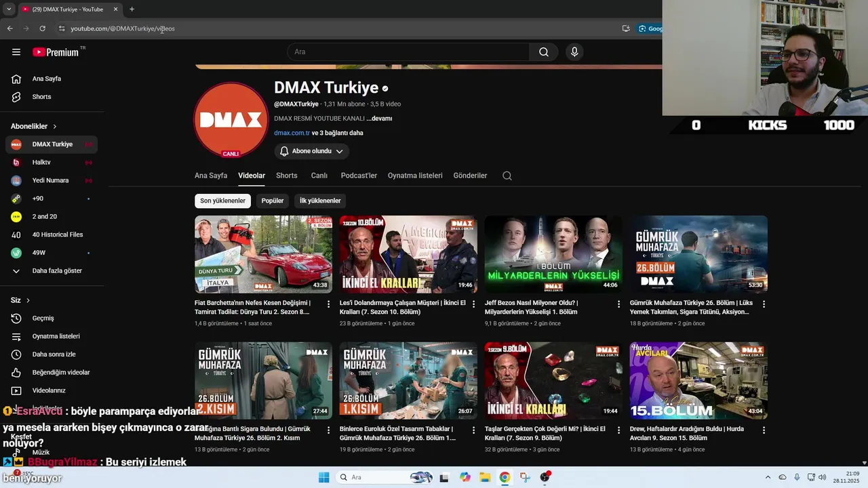The width and height of the screenshot is (868, 488).
Task: Open options menu for Binlerce Euroluk video
Action: [473, 430]
